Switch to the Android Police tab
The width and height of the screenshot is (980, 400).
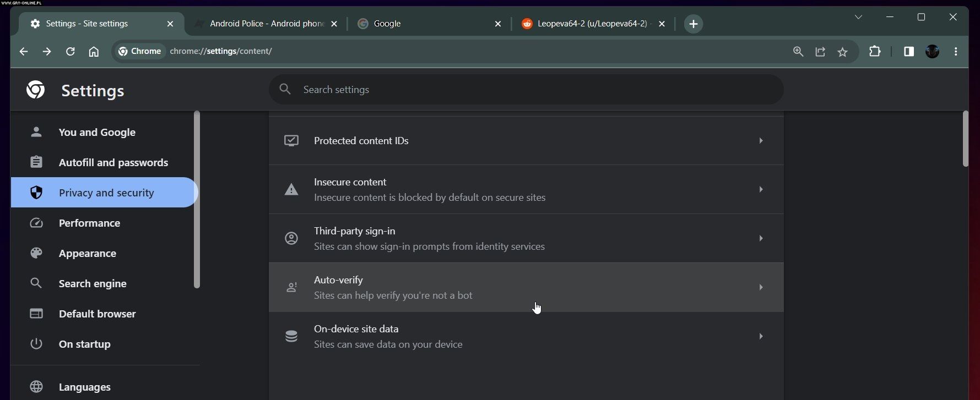[267, 24]
